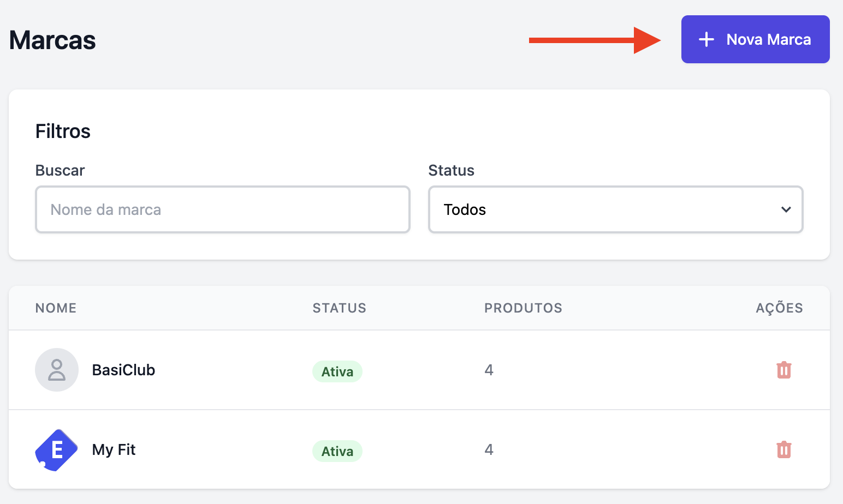Click product count for My Fit row

(x=489, y=449)
